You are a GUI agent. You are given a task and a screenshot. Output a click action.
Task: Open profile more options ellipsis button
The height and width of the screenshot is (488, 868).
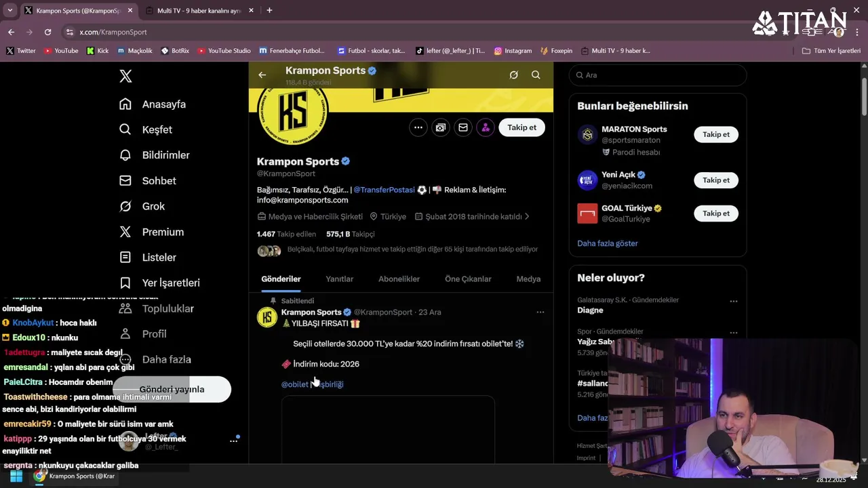click(418, 127)
